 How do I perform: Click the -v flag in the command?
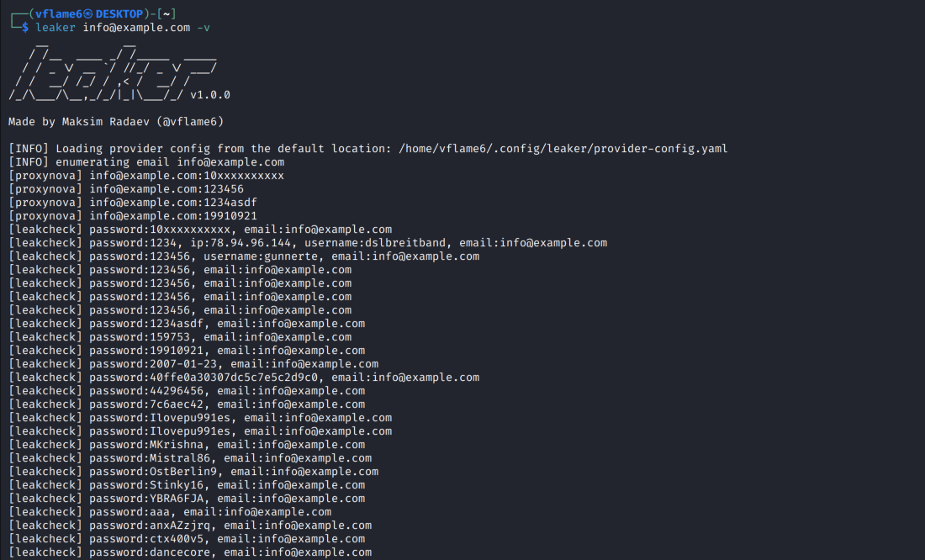(x=203, y=28)
